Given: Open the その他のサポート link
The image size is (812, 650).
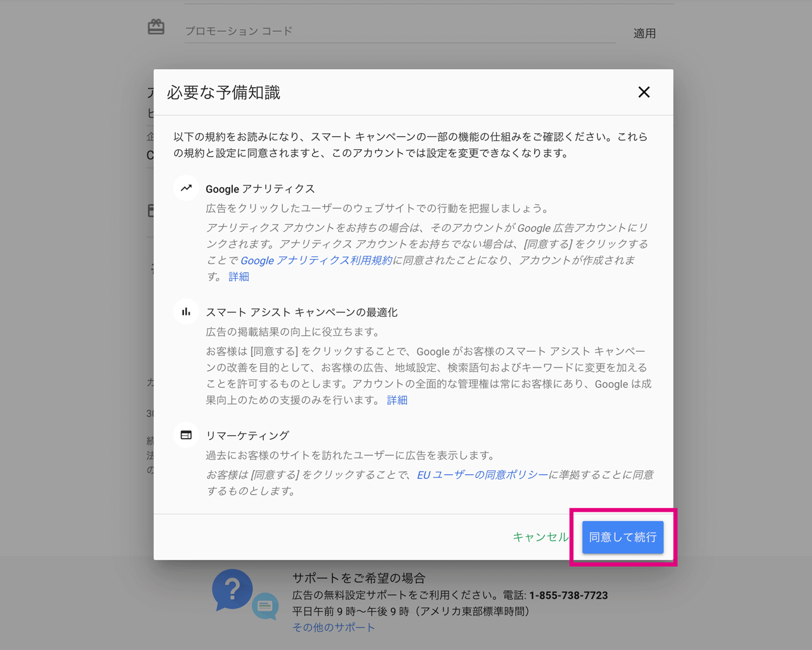Looking at the screenshot, I should (x=334, y=627).
